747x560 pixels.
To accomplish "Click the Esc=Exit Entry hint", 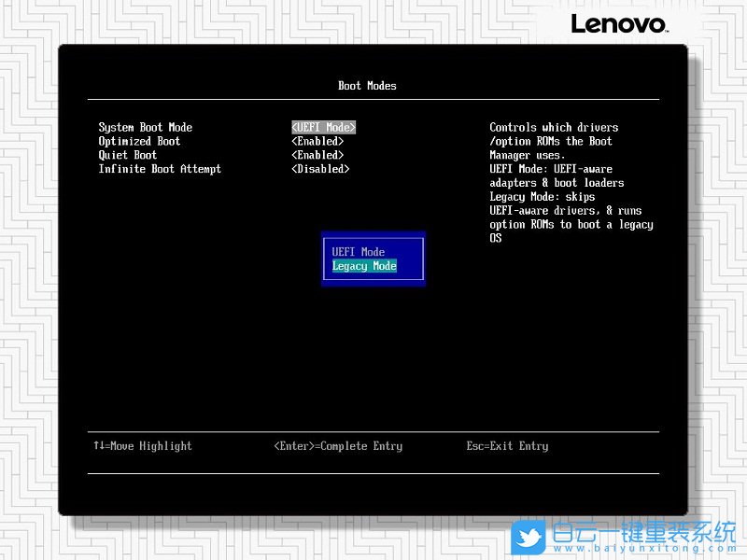I will point(507,446).
